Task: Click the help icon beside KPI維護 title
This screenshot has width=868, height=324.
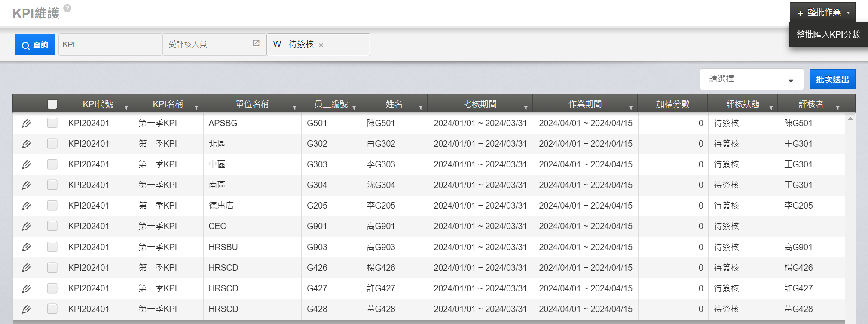Action: point(67,8)
